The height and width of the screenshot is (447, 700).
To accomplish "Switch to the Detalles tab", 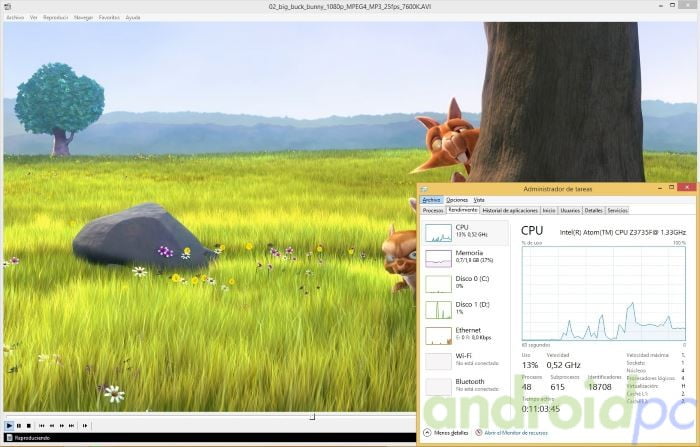I will point(594,210).
